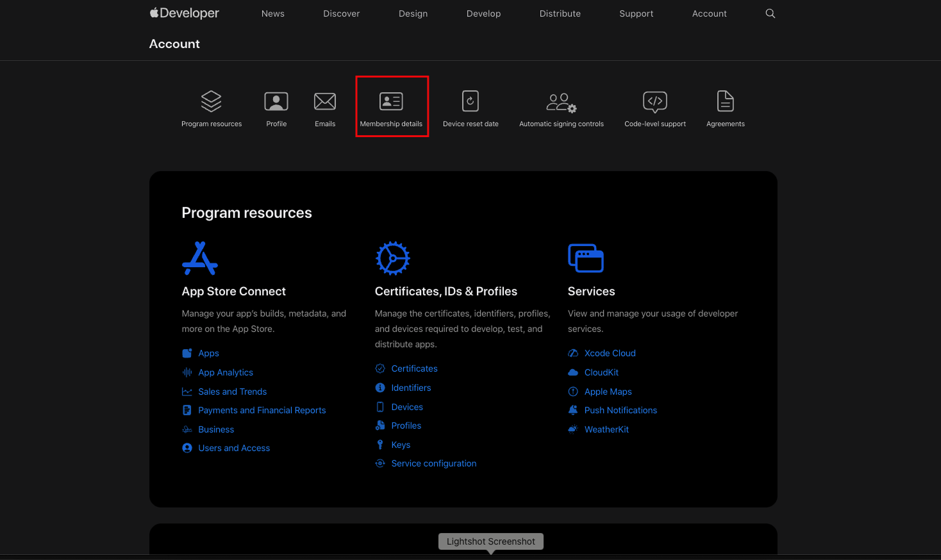Open the Profile icon in Account
This screenshot has height=560, width=941.
click(276, 101)
